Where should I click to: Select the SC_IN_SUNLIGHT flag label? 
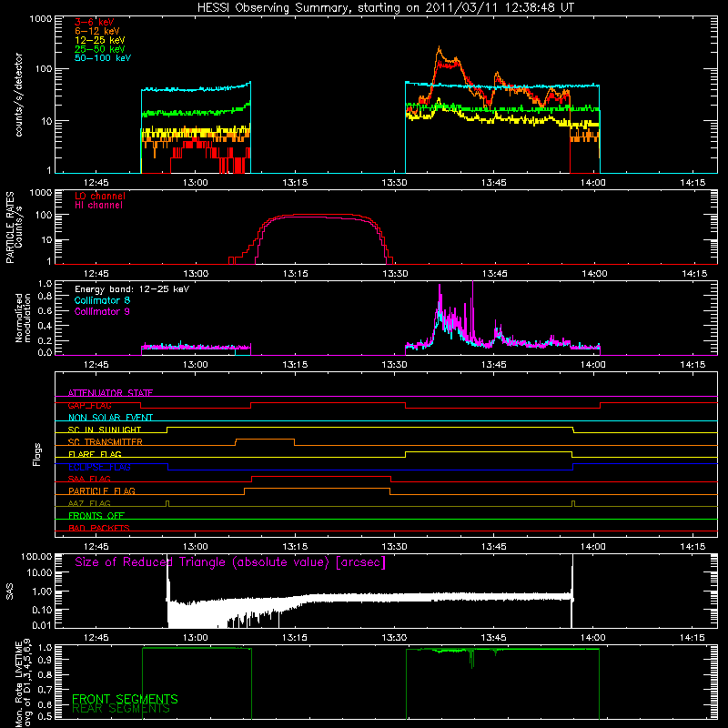(105, 430)
